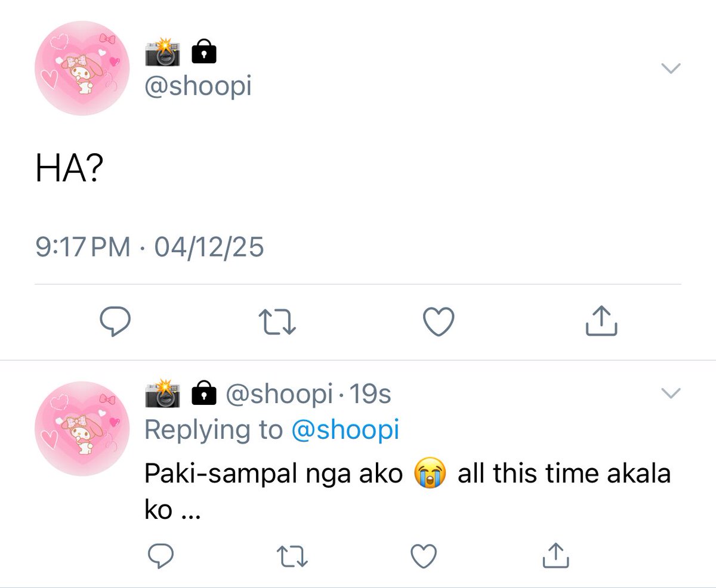Open reply tweet options chevron menu
The height and width of the screenshot is (588, 716).
(x=671, y=392)
